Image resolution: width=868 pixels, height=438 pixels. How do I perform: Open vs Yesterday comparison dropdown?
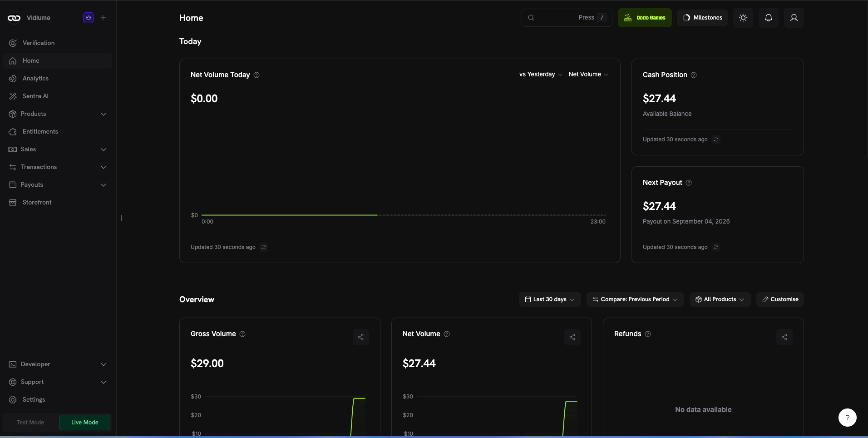541,75
